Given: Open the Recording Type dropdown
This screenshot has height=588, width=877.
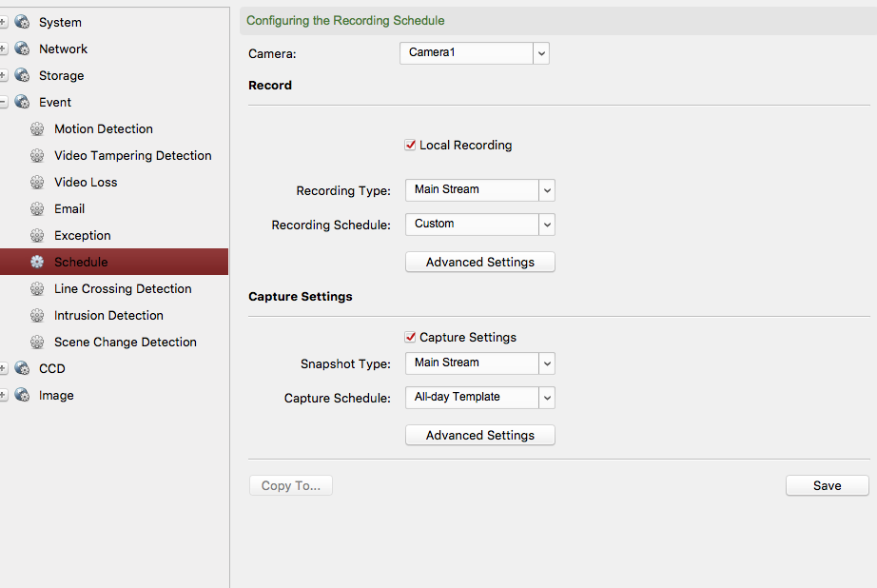Looking at the screenshot, I should click(479, 190).
